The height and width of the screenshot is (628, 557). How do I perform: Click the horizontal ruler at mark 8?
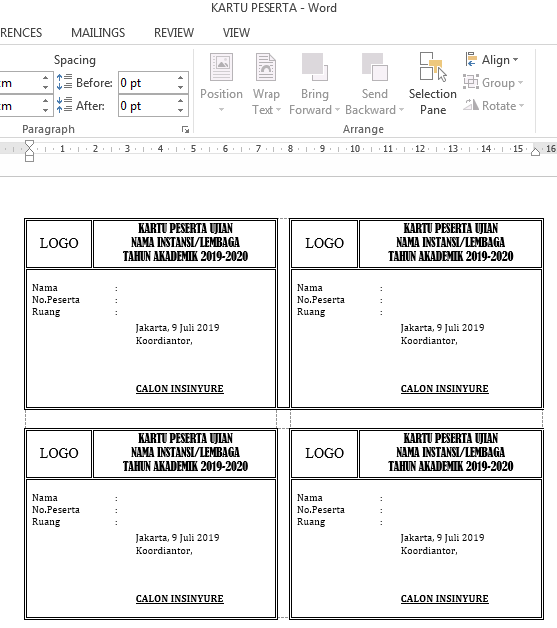coord(290,149)
